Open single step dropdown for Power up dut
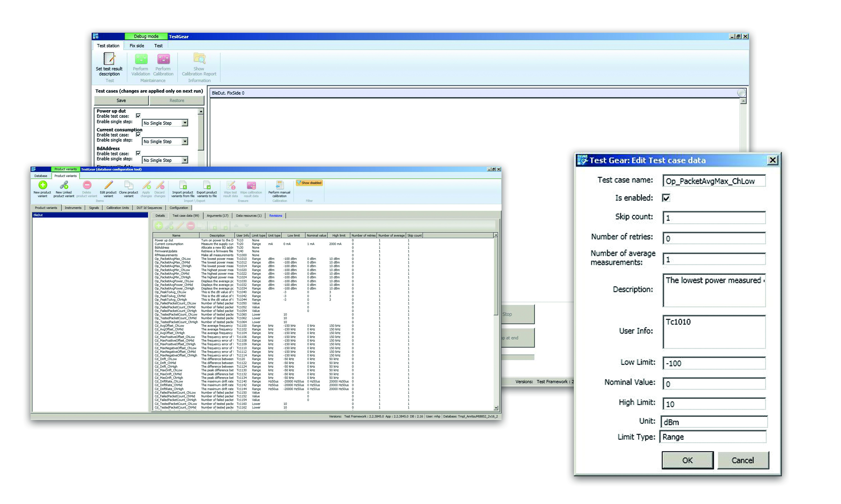The image size is (841, 504). [184, 123]
